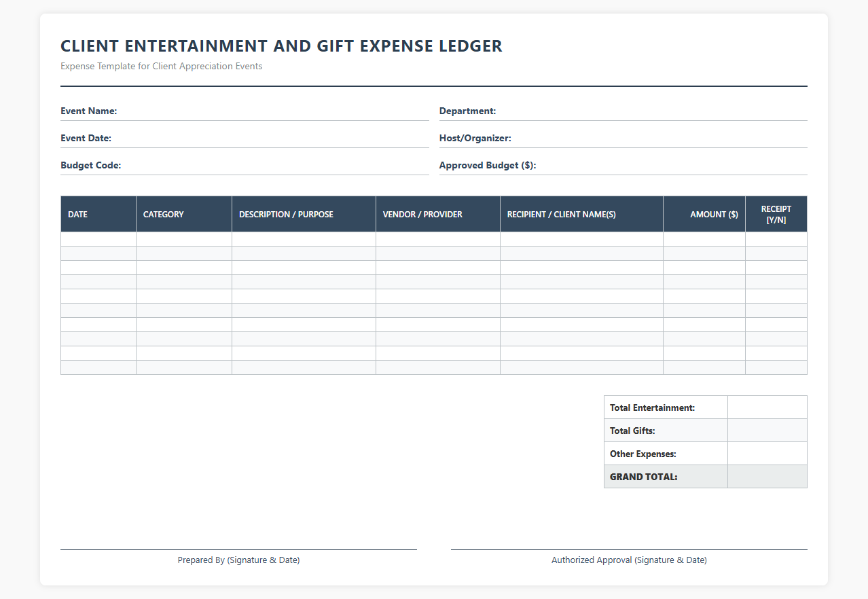868x599 pixels.
Task: Select the GRAND TOTAL label
Action: coord(644,477)
